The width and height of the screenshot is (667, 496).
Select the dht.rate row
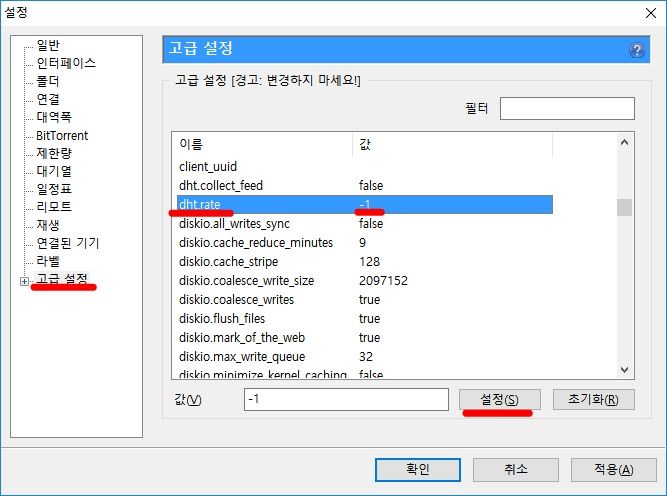[365, 205]
